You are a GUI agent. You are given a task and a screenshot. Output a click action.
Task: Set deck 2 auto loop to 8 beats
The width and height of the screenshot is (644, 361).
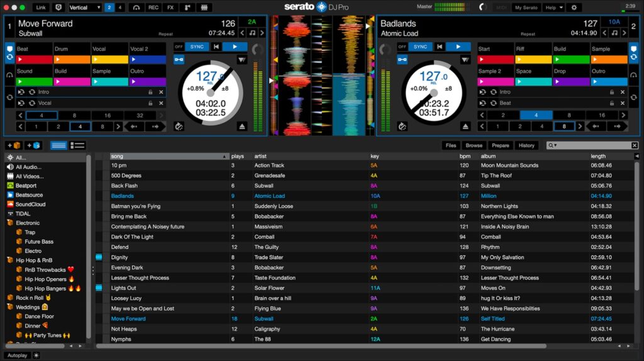569,115
